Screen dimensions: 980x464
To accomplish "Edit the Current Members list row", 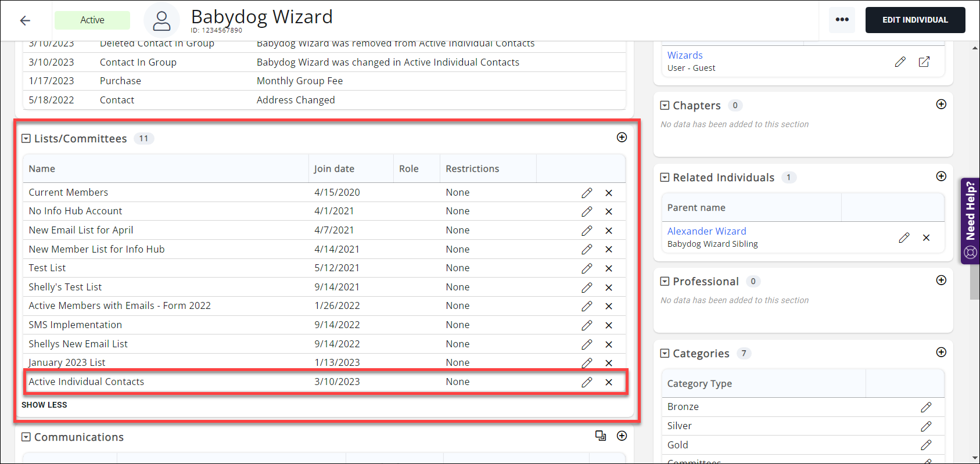I will point(587,193).
